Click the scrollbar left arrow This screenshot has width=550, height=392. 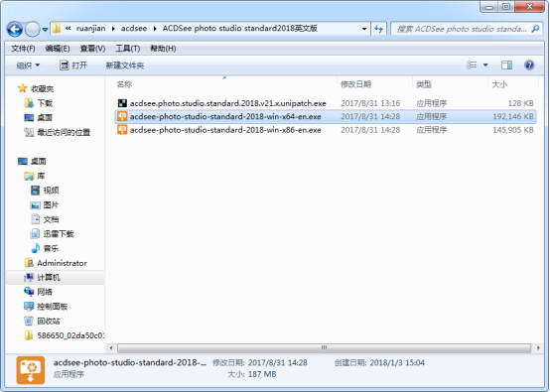[x=111, y=347]
